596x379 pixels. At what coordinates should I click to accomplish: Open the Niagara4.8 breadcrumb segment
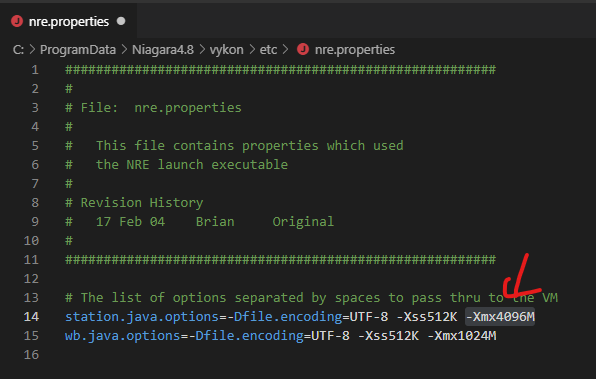coord(163,49)
